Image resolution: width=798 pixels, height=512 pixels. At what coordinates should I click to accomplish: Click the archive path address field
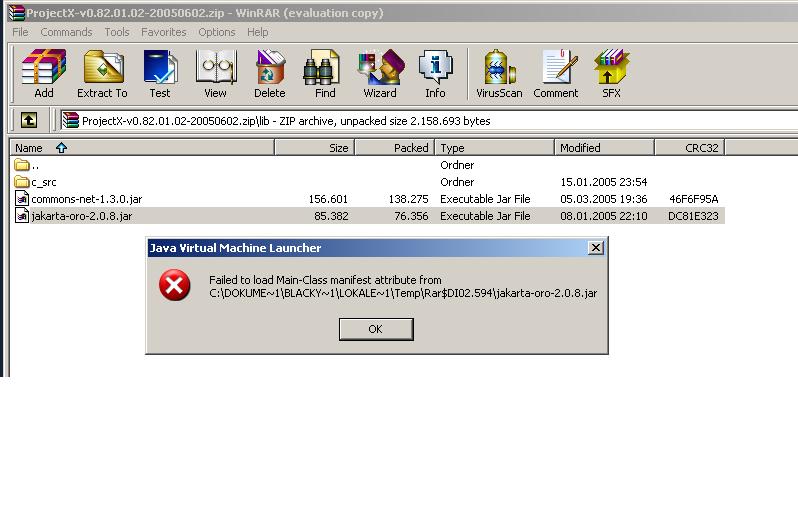pos(429,121)
